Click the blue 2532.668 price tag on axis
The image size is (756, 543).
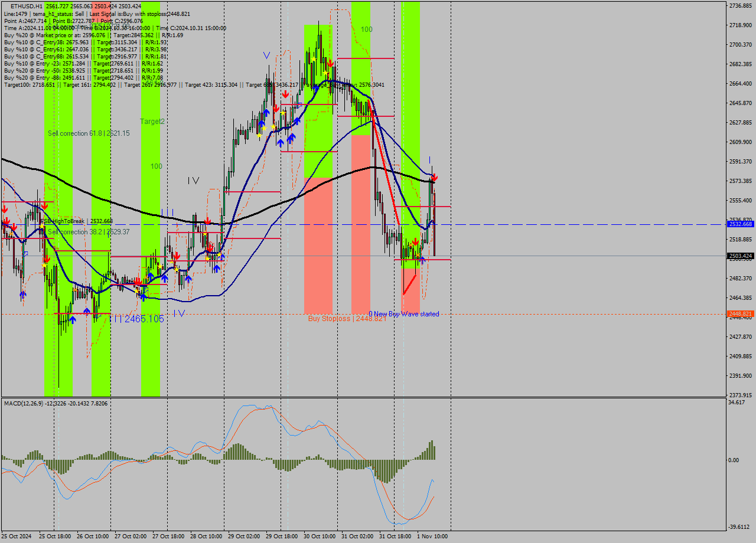[740, 224]
